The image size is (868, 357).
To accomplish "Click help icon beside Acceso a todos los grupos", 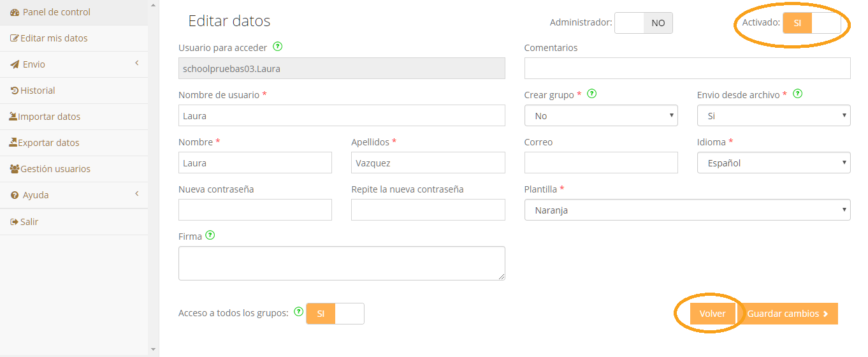I will [298, 312].
